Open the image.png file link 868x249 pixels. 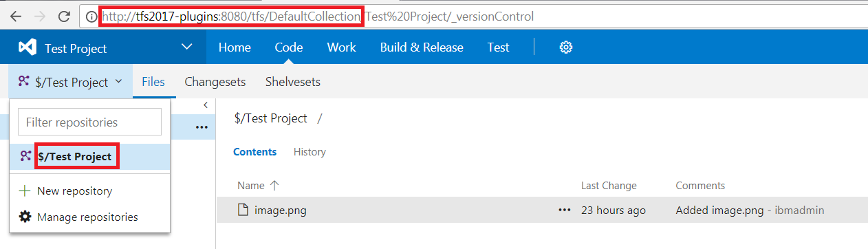tap(281, 210)
